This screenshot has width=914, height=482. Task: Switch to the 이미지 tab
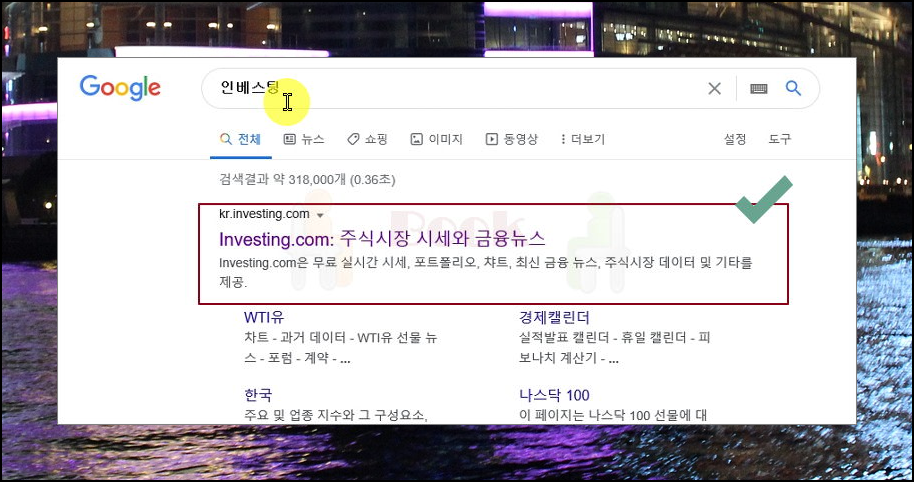coord(437,139)
